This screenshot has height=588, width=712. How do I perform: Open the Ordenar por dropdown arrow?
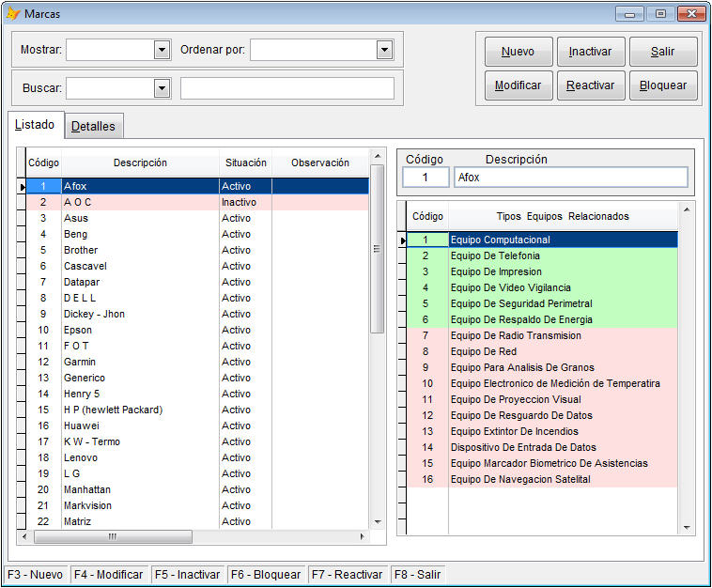384,50
